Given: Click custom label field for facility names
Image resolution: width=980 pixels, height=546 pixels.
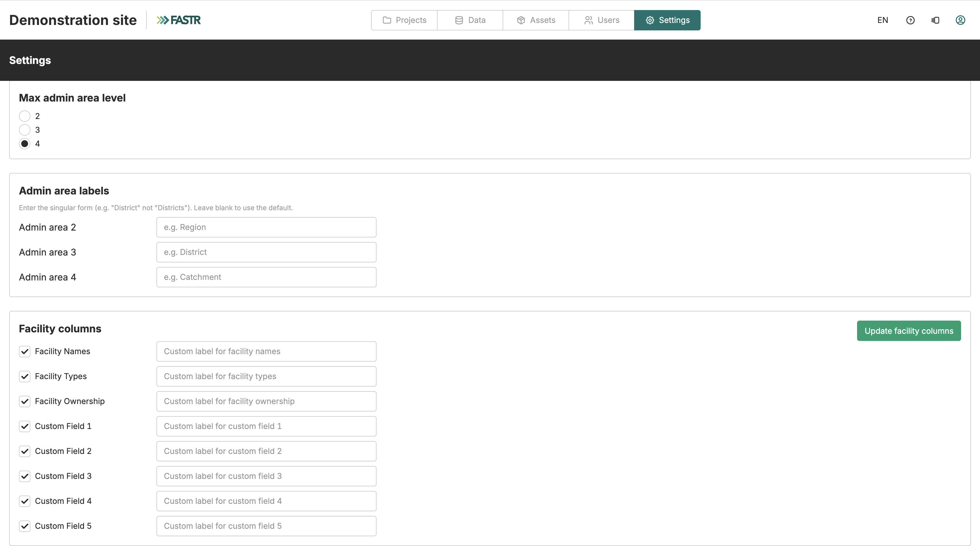Looking at the screenshot, I should [266, 352].
